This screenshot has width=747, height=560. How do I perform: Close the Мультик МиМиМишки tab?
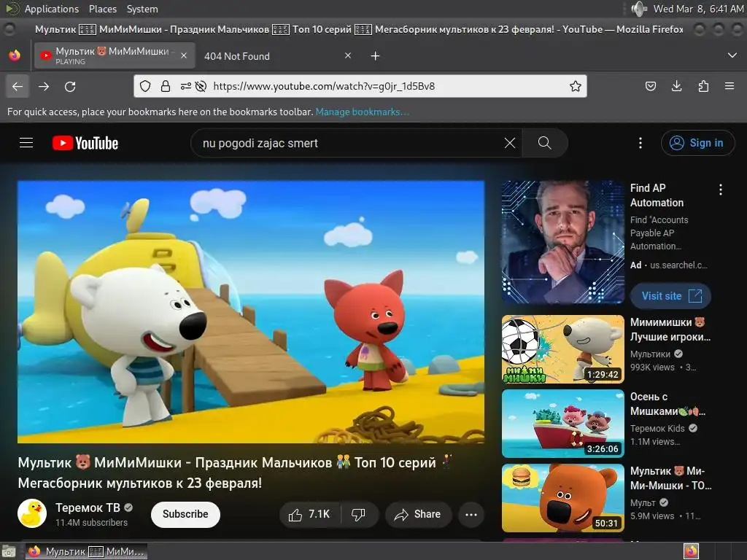(x=184, y=55)
